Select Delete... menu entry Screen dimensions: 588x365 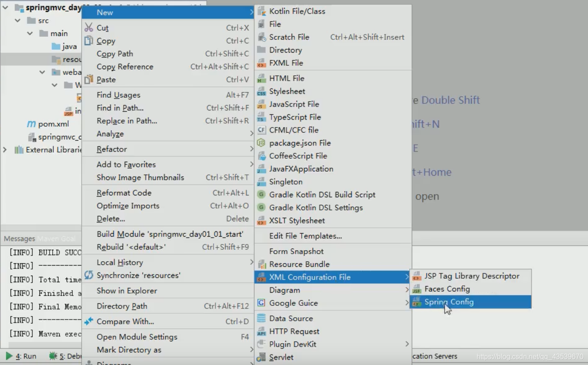tap(168, 219)
